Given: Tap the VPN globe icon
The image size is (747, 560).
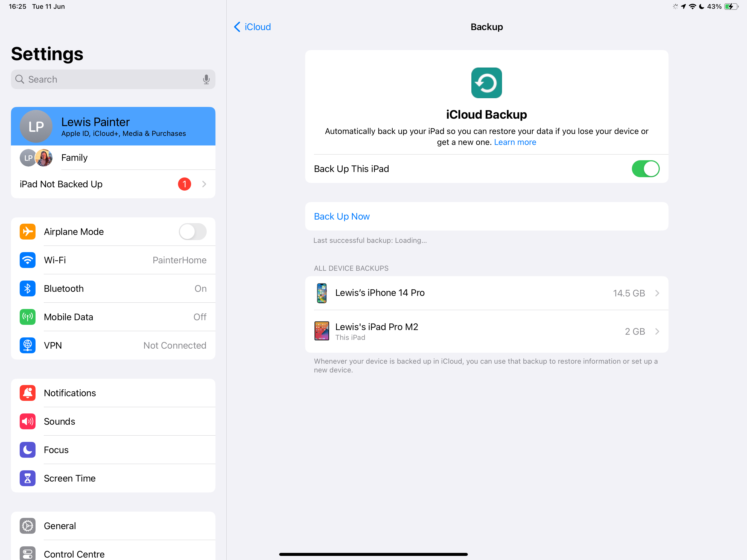Looking at the screenshot, I should coord(27,345).
